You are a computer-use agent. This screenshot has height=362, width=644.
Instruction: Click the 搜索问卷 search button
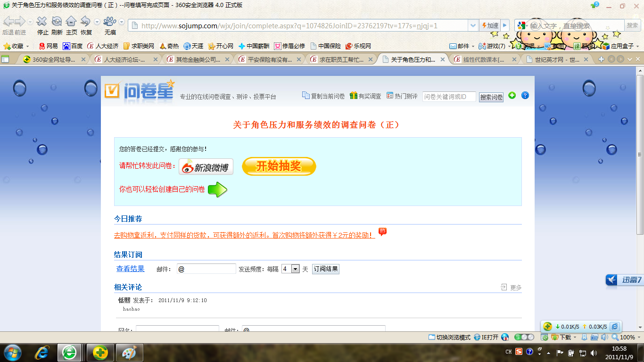point(491,97)
